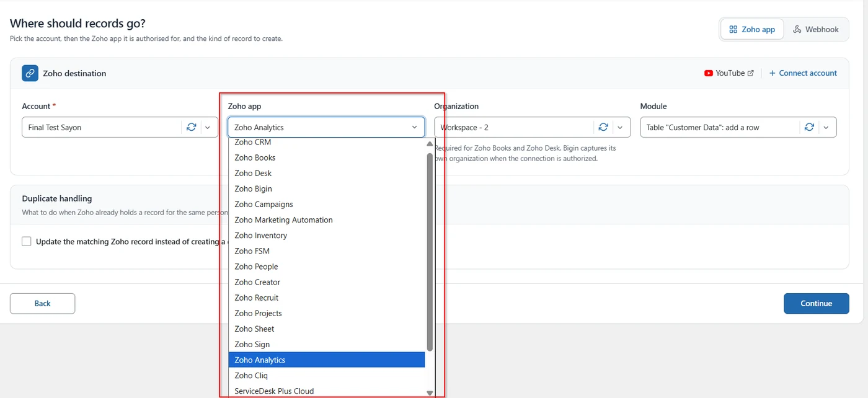
Task: Click the scroll up arrow in list
Action: 430,144
